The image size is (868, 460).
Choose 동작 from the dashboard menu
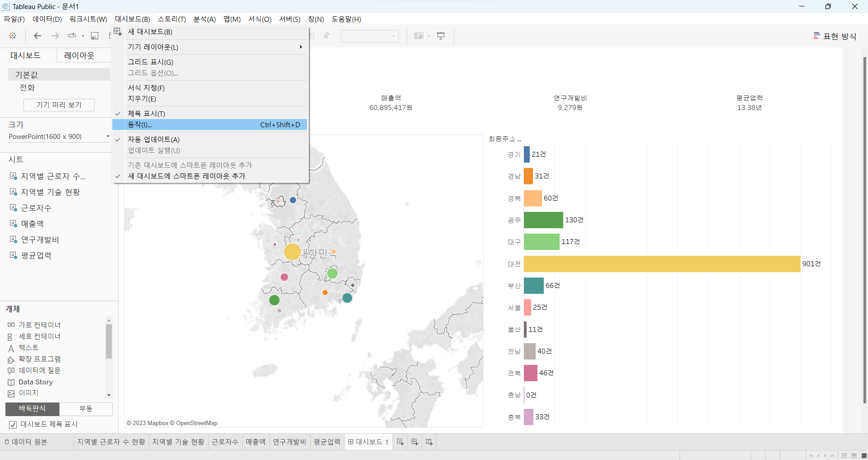point(211,125)
